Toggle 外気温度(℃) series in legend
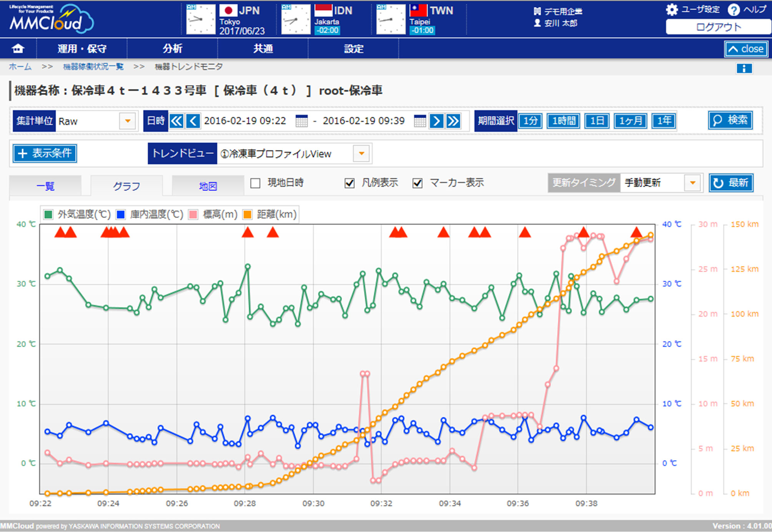The height and width of the screenshot is (532, 772). pyautogui.click(x=77, y=214)
